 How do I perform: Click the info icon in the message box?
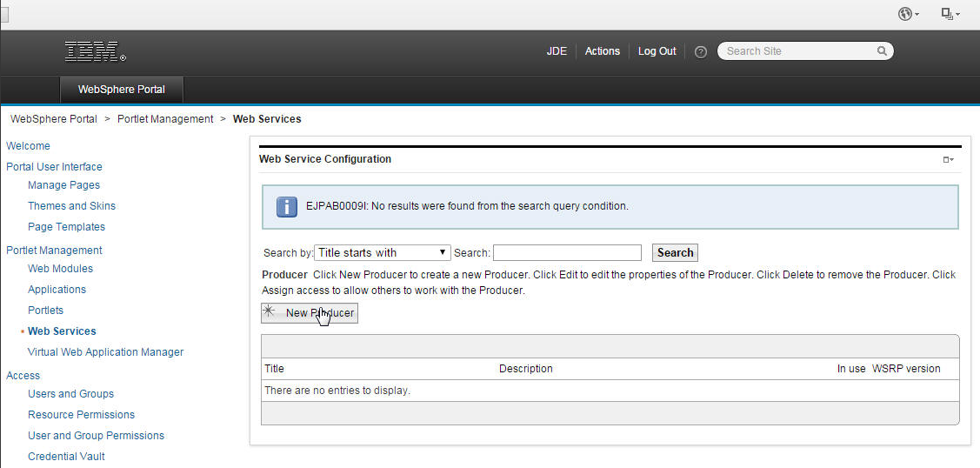[x=287, y=207]
